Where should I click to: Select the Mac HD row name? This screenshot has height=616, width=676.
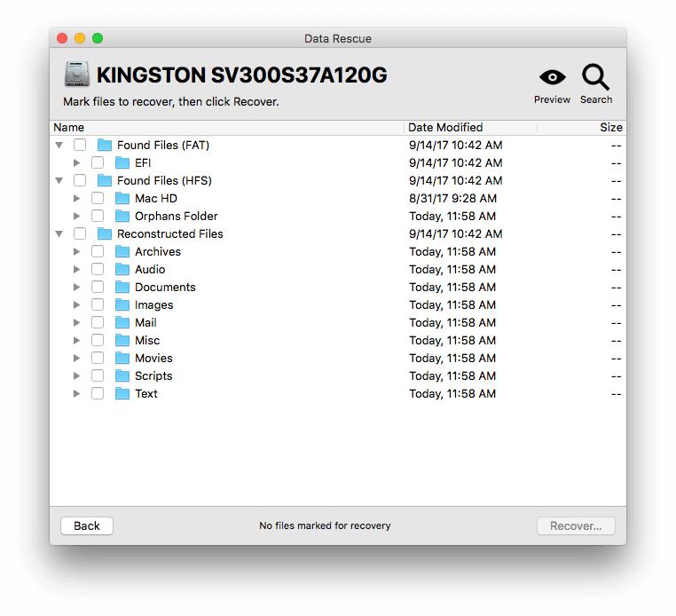coord(156,199)
